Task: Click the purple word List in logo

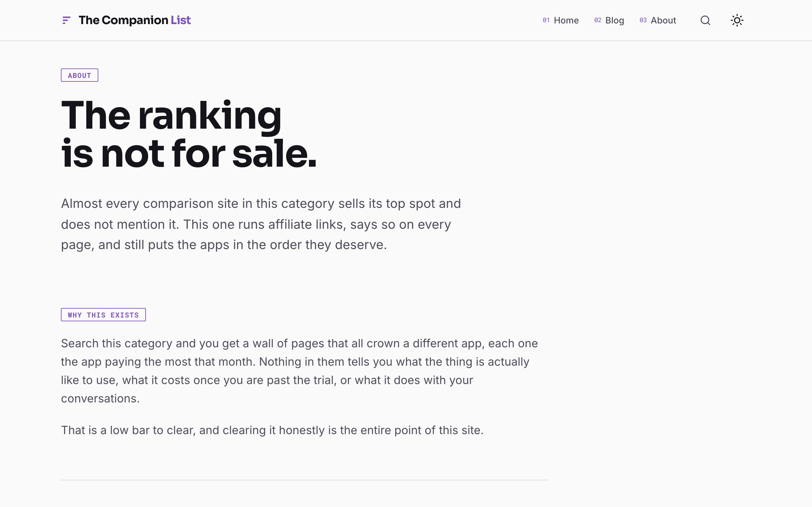Action: (180, 21)
